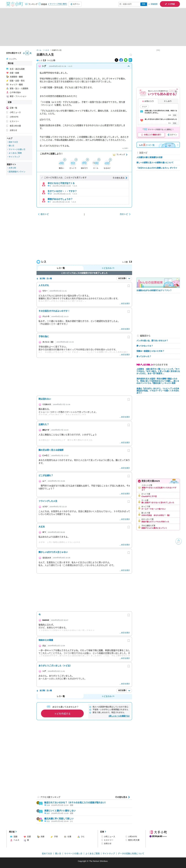Vote なるほど on this topic

[x=107, y=163]
